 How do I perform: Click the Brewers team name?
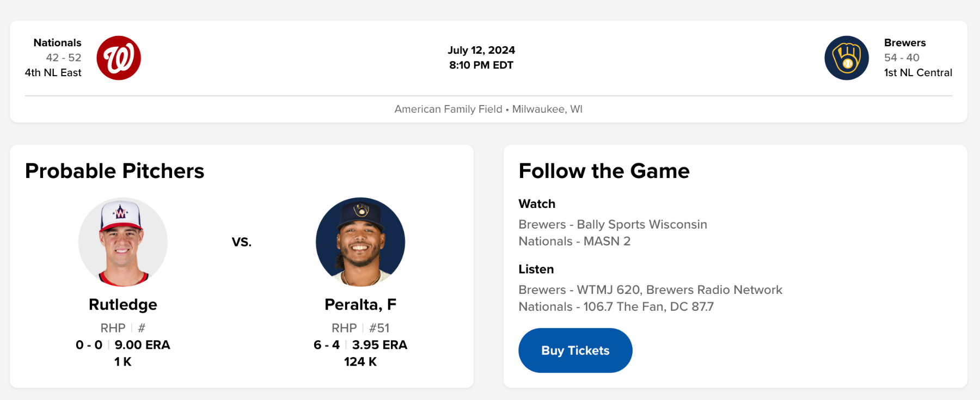click(905, 42)
